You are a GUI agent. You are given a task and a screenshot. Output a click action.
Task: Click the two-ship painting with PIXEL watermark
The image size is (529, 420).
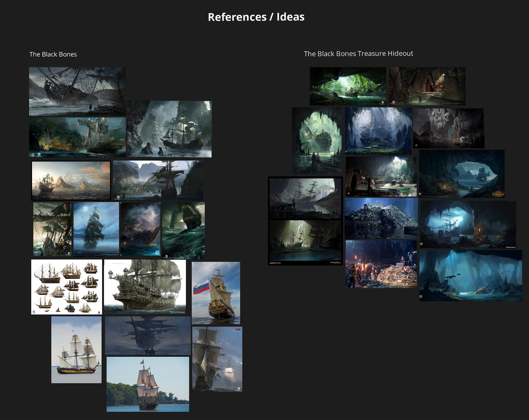(x=217, y=359)
